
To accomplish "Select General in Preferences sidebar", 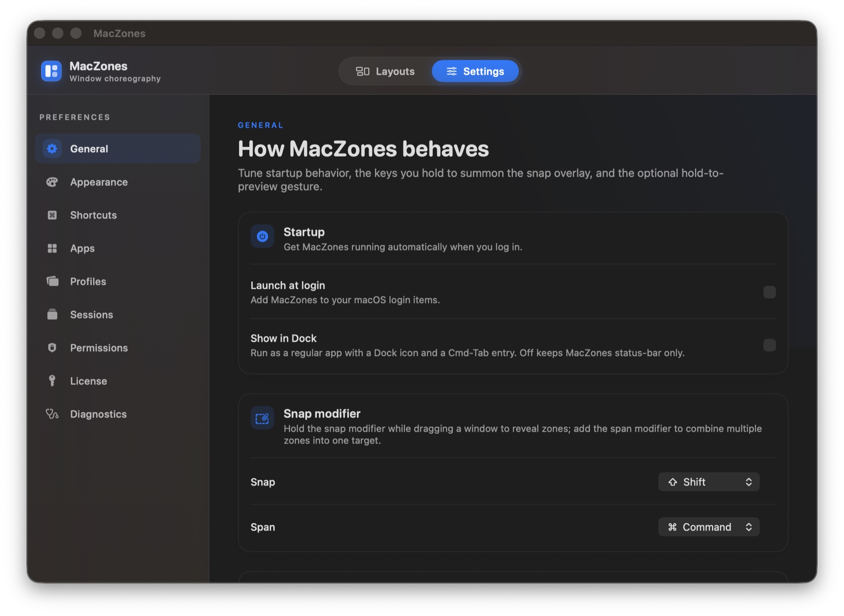I will 118,149.
